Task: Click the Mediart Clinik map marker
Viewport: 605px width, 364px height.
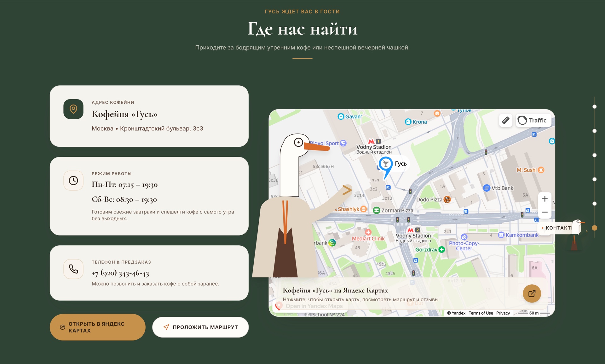Action: pos(368,232)
